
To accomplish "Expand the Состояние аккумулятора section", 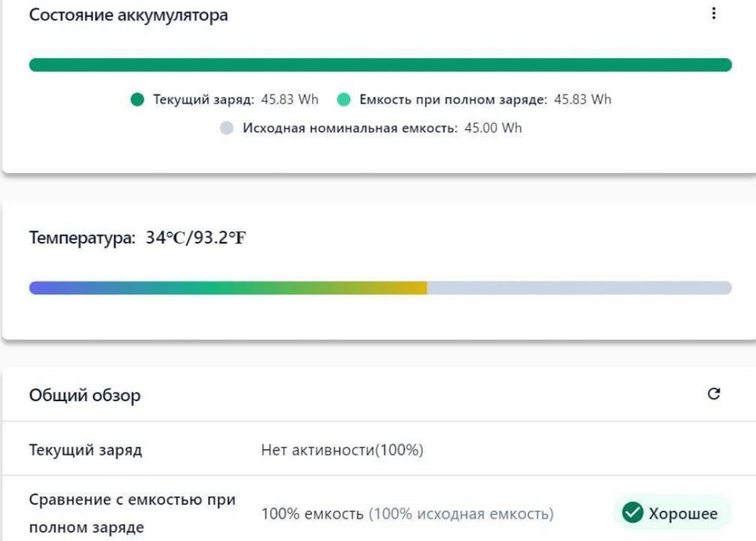I will pyautogui.click(x=129, y=14).
